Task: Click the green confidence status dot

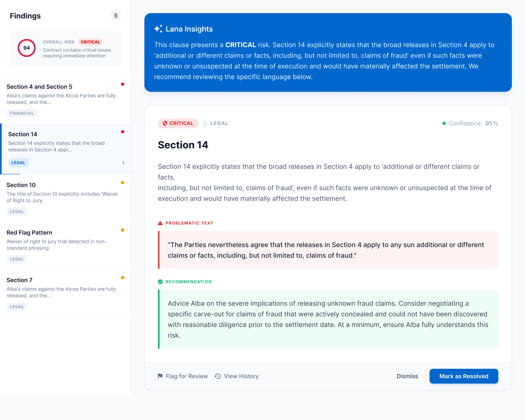Action: 444,124
